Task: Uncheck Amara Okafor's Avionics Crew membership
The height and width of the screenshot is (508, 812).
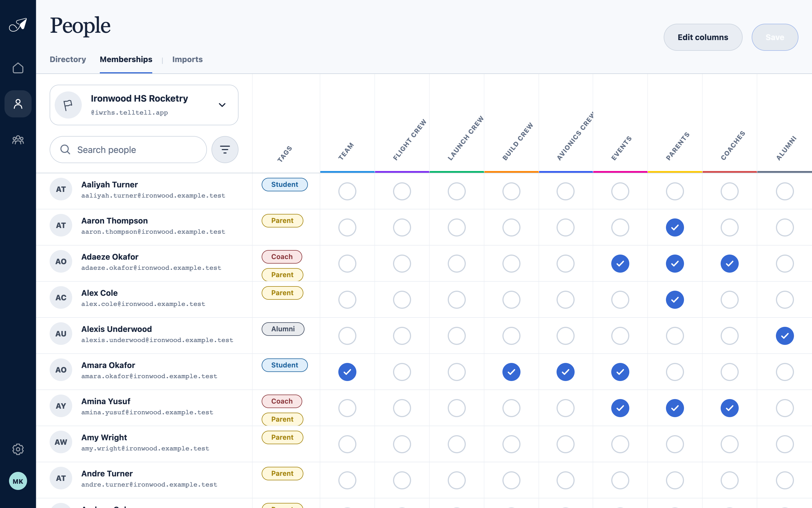Action: (565, 372)
